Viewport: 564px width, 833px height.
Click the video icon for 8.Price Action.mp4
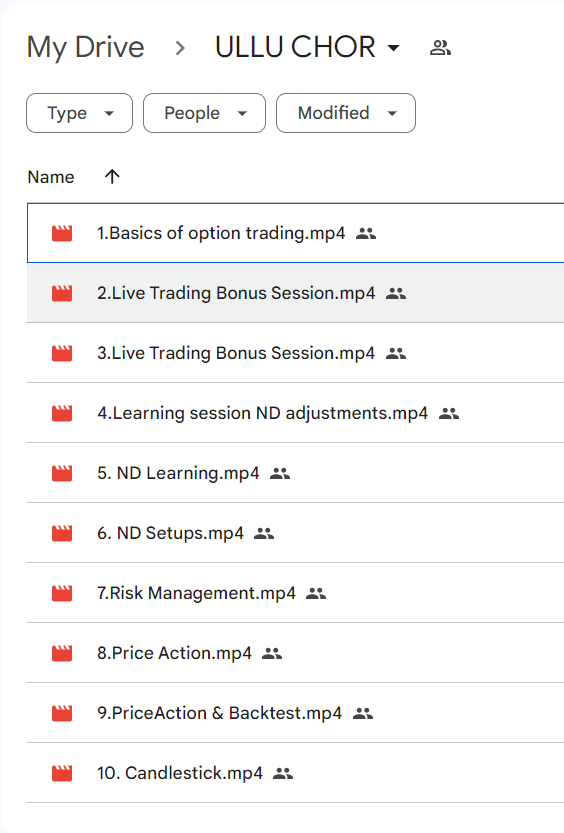[x=62, y=653]
